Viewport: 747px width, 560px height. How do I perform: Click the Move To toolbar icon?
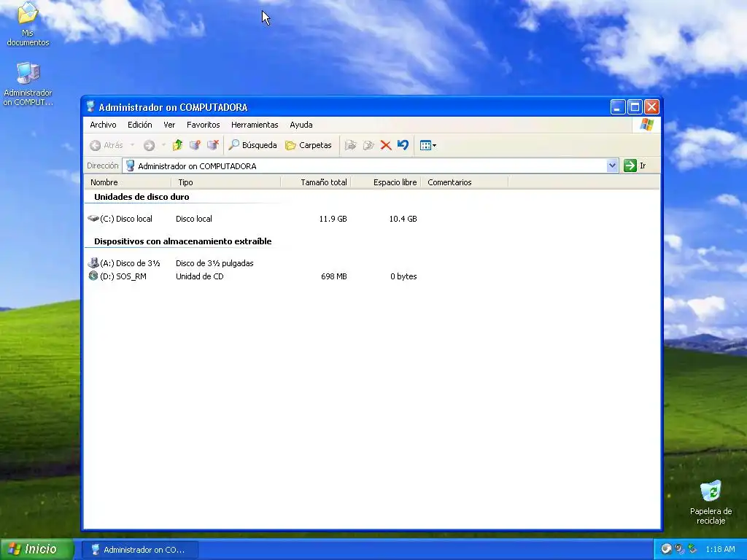[351, 145]
